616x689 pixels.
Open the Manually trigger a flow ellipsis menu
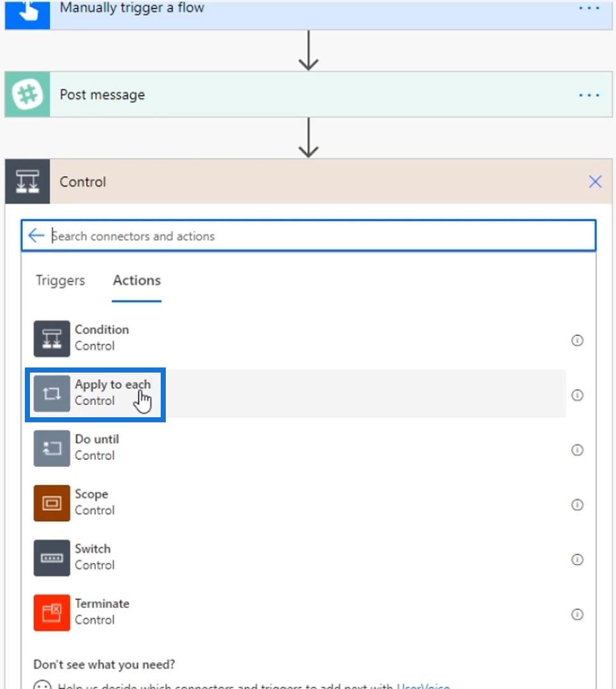[589, 8]
